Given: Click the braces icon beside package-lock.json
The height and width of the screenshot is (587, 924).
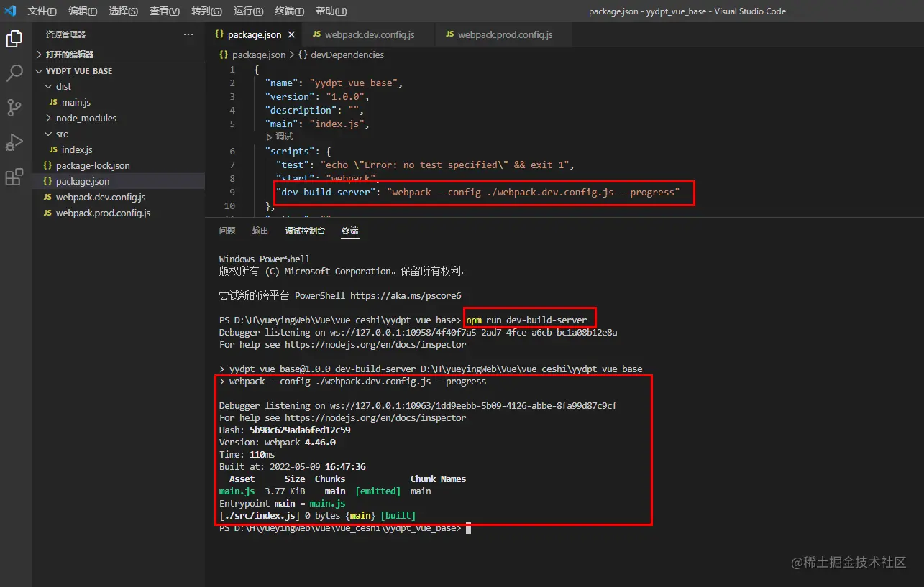Looking at the screenshot, I should point(48,166).
